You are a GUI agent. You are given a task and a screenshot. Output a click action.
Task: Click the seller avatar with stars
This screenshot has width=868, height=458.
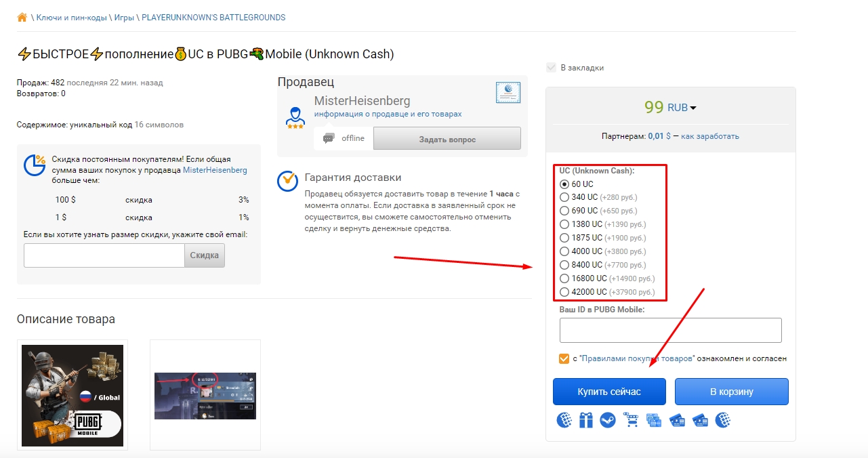coord(295,117)
